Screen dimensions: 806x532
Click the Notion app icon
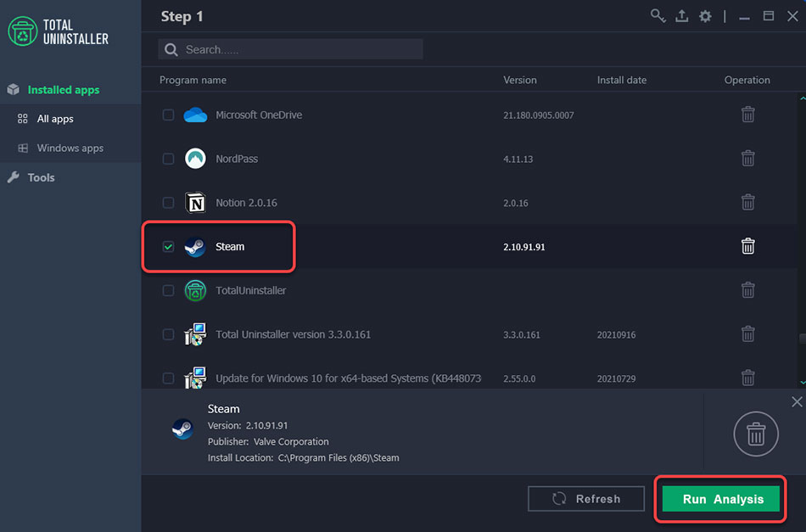coord(195,203)
